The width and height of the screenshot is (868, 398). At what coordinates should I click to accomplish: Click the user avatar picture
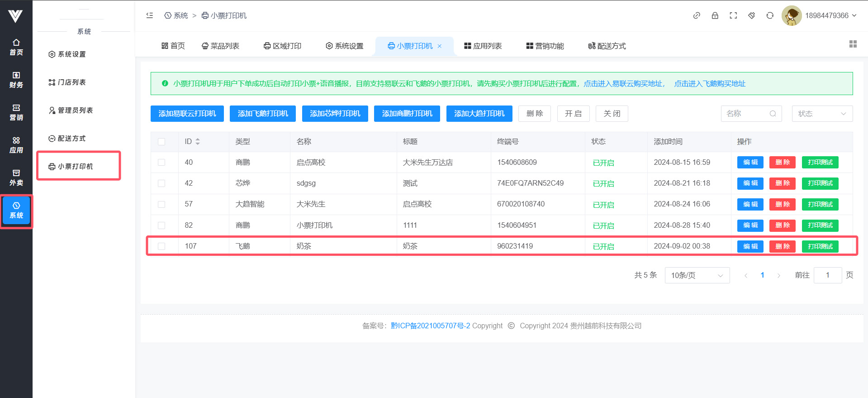pyautogui.click(x=791, y=16)
